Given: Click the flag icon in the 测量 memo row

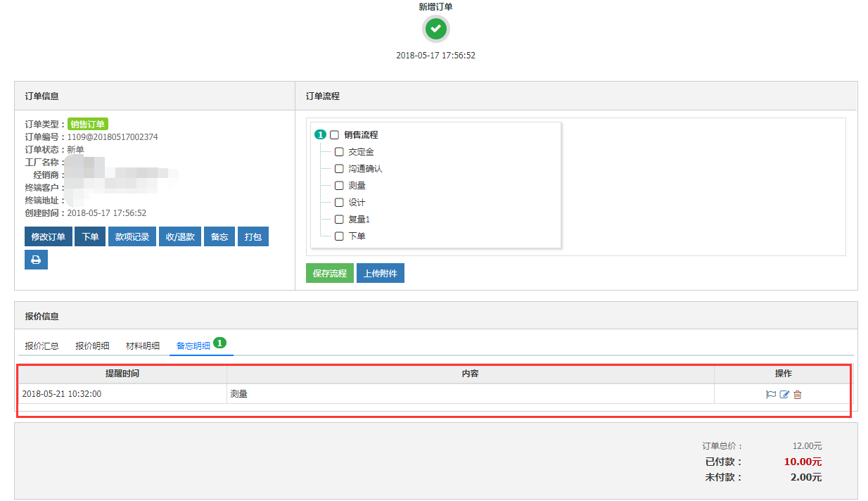Looking at the screenshot, I should (771, 395).
